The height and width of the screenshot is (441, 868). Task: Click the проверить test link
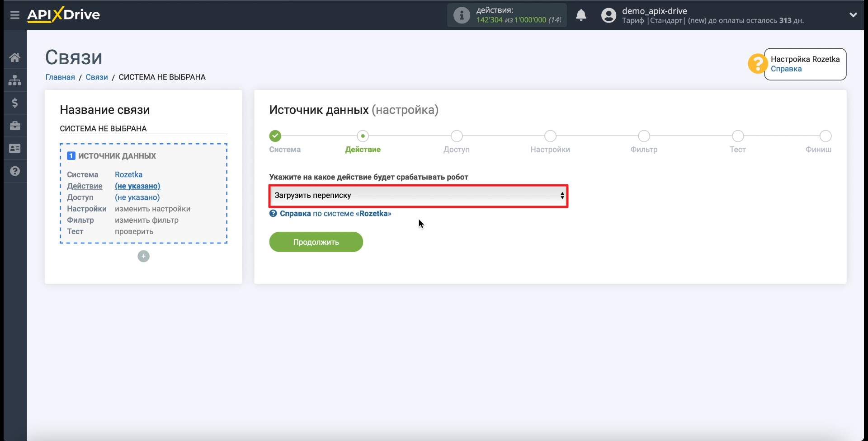(x=134, y=231)
